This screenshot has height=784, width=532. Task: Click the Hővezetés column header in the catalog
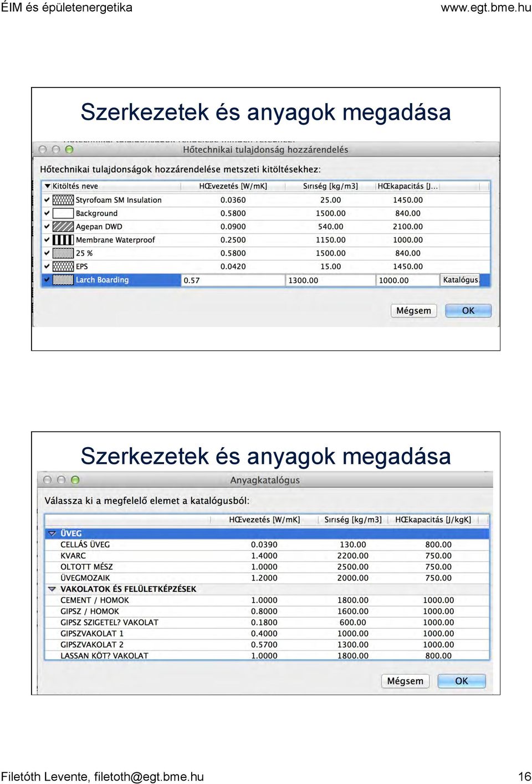pos(264,520)
